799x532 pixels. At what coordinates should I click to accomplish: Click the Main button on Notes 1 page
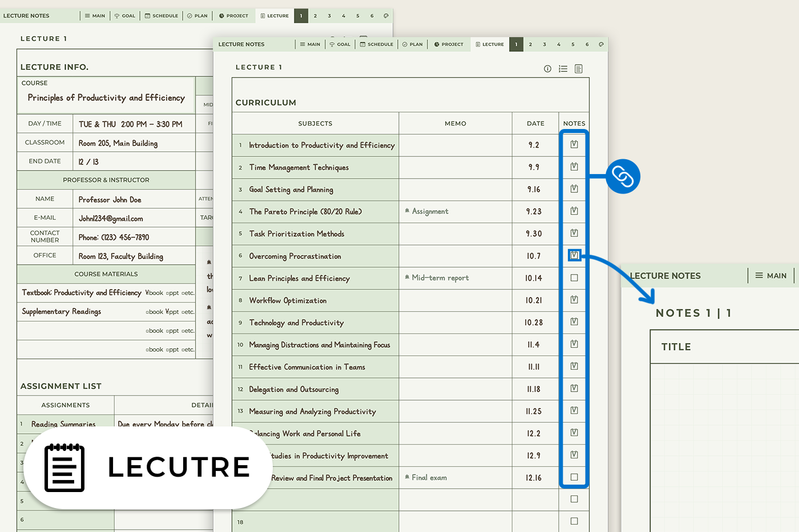coord(770,276)
